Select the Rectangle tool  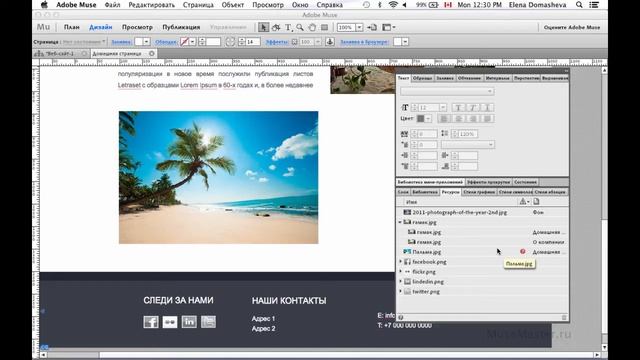[324, 27]
